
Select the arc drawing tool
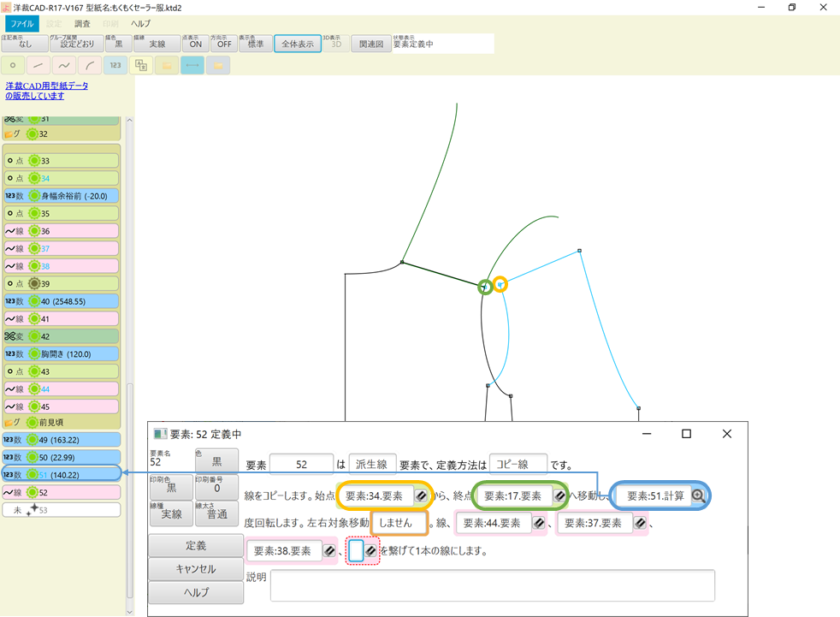click(89, 64)
